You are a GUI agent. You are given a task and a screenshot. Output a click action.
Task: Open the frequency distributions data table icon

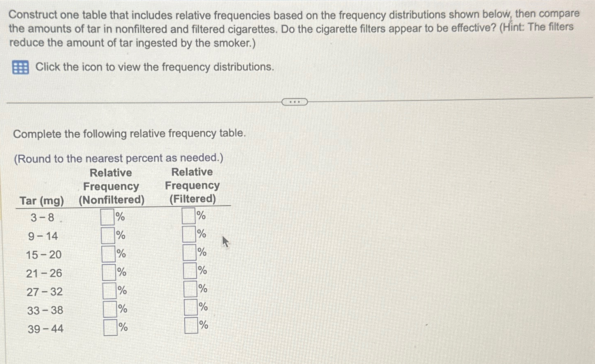tap(21, 67)
